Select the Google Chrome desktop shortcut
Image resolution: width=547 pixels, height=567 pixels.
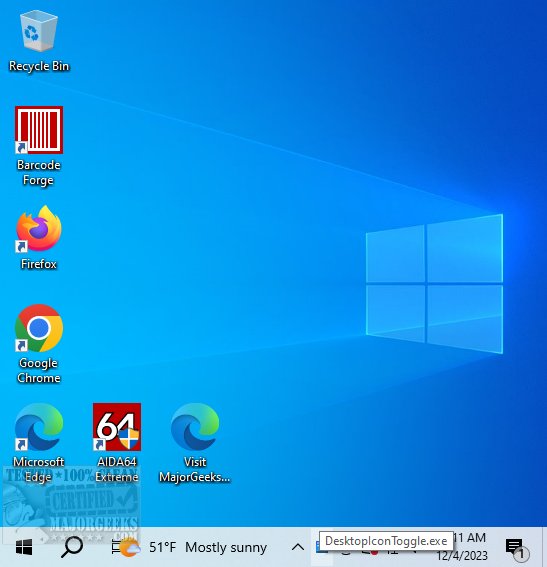(x=39, y=344)
